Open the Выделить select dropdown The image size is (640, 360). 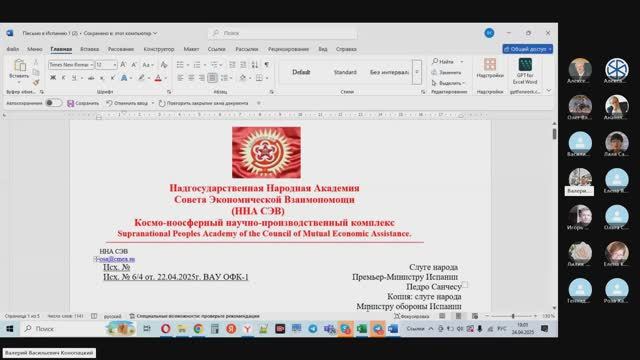click(x=448, y=83)
